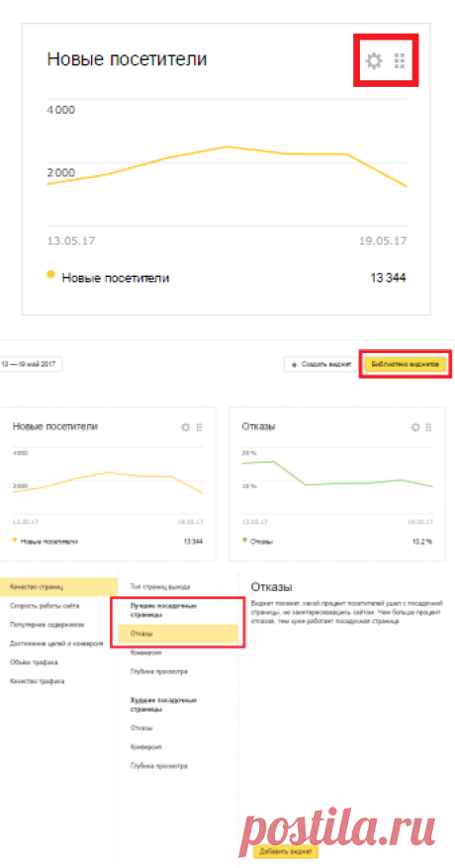The image size is (455, 868).
Task: Click the drag handle on the Отказы widget
Action: pyautogui.click(x=428, y=427)
